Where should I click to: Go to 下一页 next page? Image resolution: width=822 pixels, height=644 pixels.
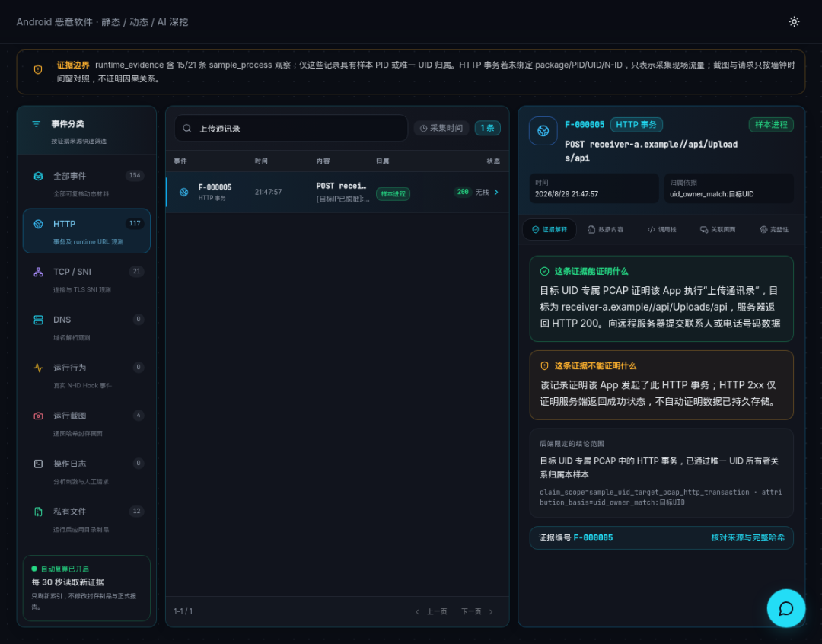click(x=477, y=611)
